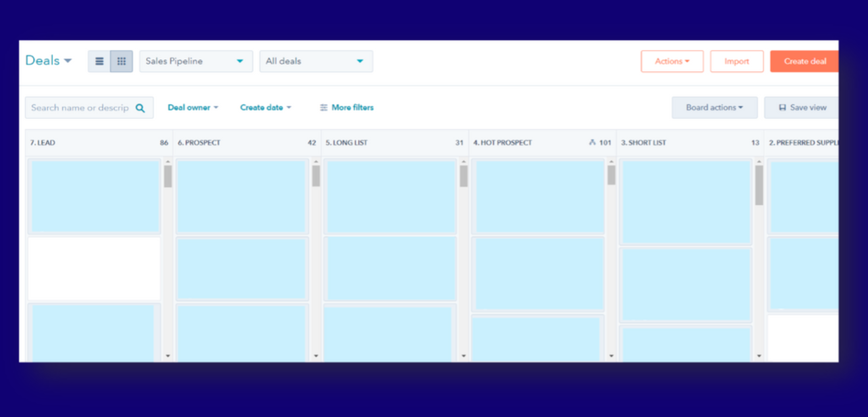Click the Create deal button

coord(804,61)
